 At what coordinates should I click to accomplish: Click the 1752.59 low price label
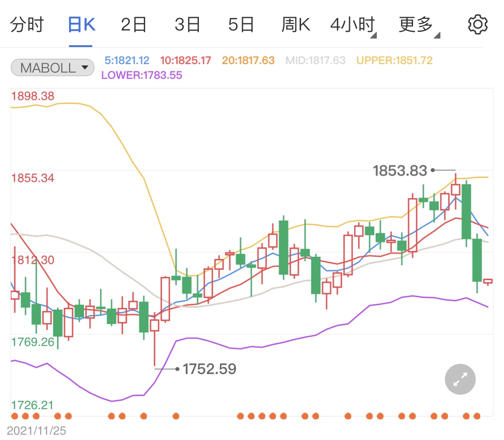(x=209, y=369)
